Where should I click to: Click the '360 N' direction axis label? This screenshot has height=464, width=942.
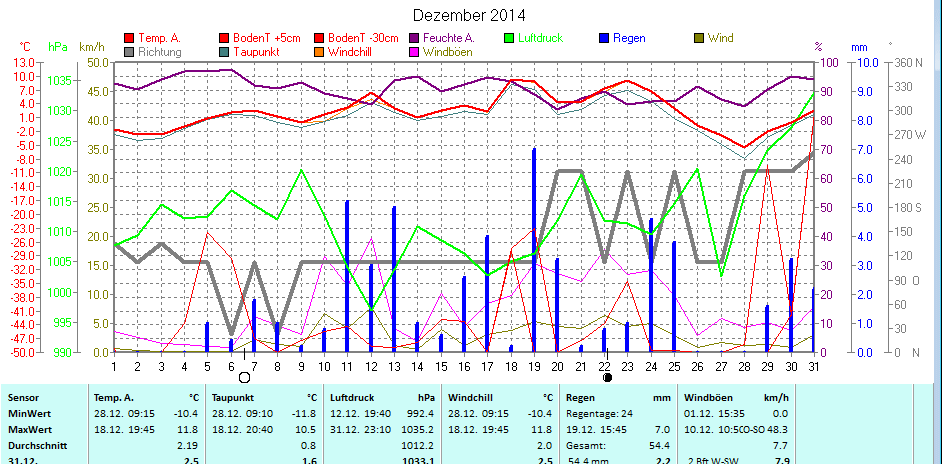tap(908, 63)
